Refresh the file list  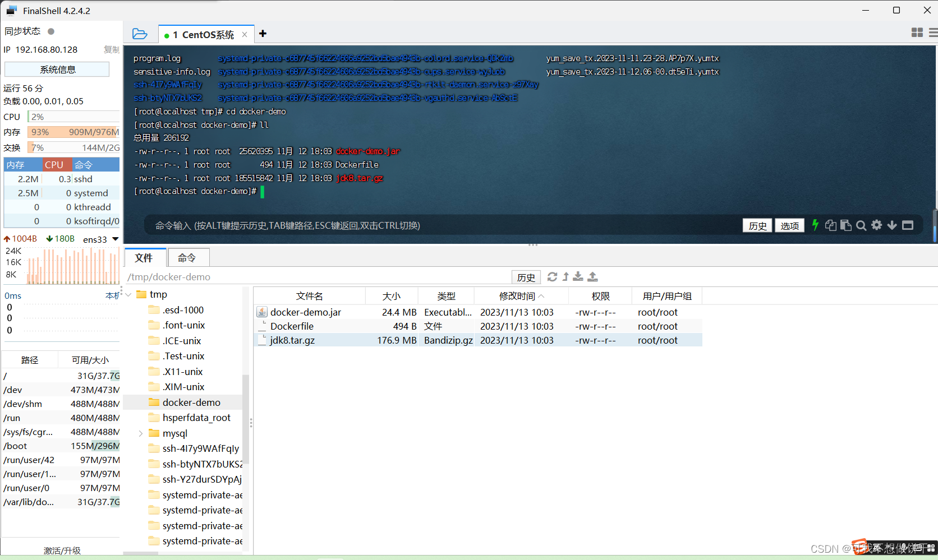[552, 277]
